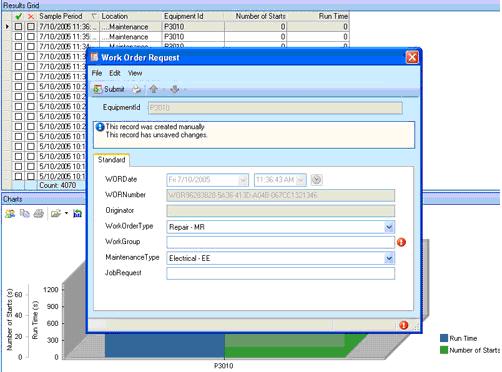Click the Equipment Id column header
This screenshot has width=502, height=372.
[193, 16]
